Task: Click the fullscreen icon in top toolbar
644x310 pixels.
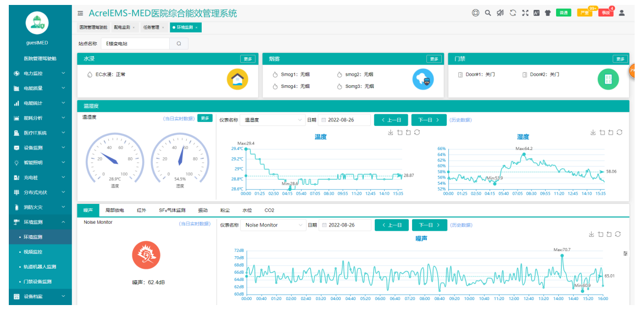Action: coord(525,13)
